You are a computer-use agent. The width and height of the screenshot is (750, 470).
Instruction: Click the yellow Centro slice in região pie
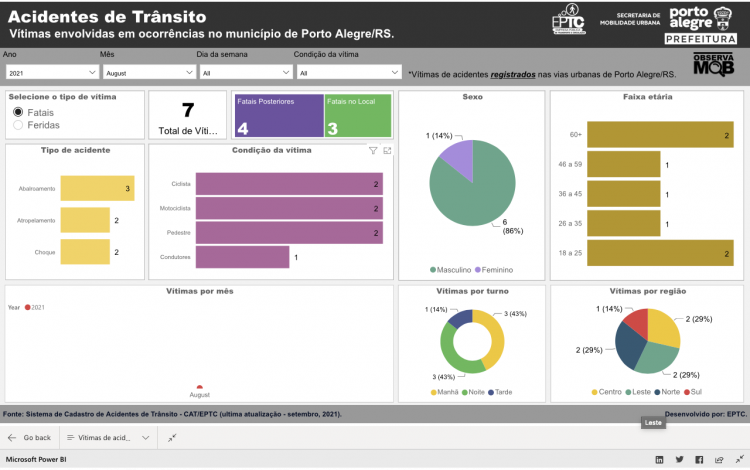click(x=663, y=326)
